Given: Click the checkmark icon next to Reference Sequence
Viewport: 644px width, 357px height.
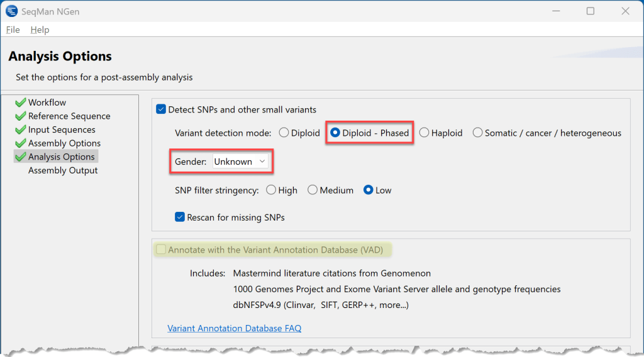Looking at the screenshot, I should pos(21,116).
